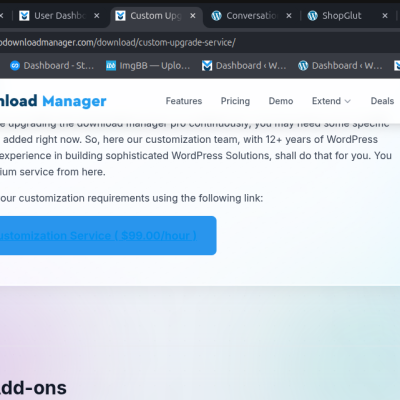Open the Download Manager Dashboard ‹ W... bookmark
Image resolution: width=400 pixels, height=400 pixels.
coord(244,66)
